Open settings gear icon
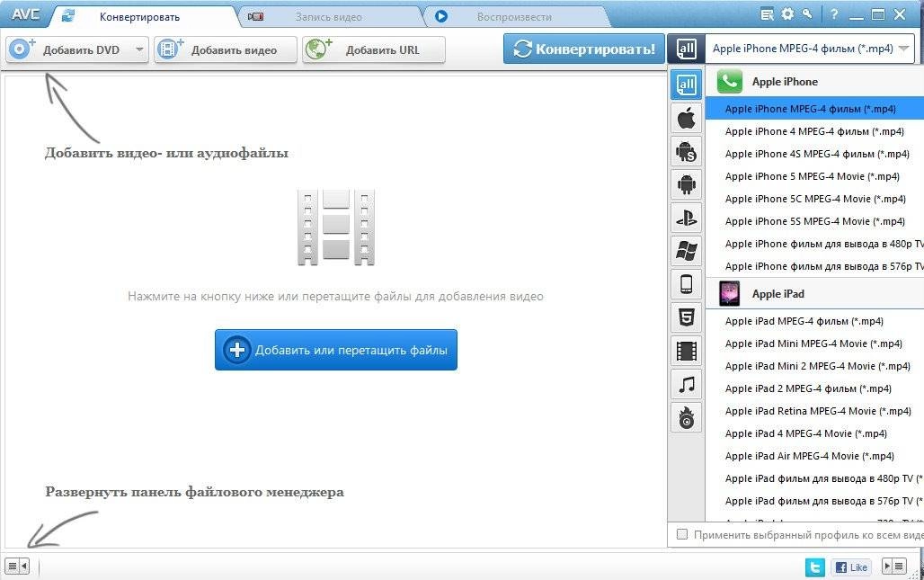Viewport: 924px width, 580px height. tap(787, 14)
